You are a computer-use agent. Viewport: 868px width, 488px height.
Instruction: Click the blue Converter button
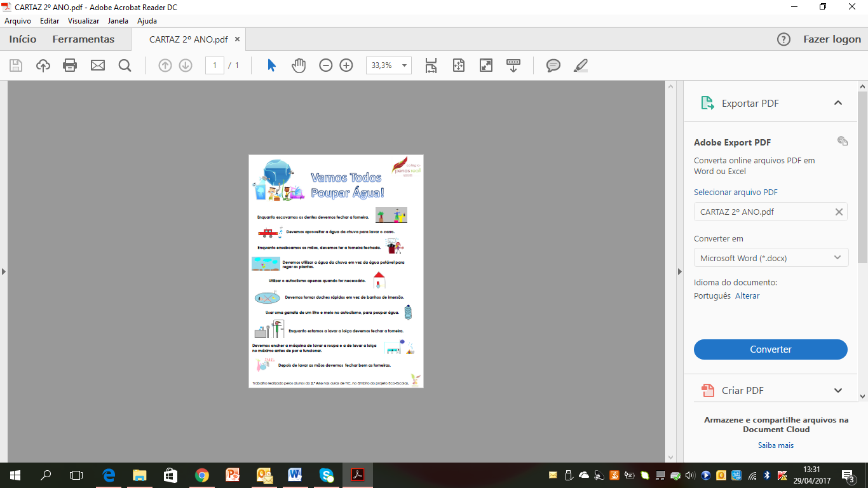click(x=770, y=349)
